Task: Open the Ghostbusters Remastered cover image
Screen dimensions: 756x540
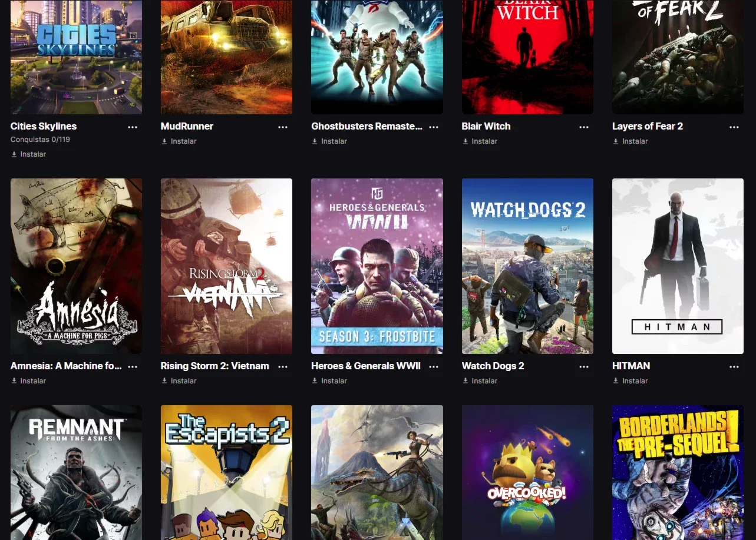Action: click(x=377, y=57)
